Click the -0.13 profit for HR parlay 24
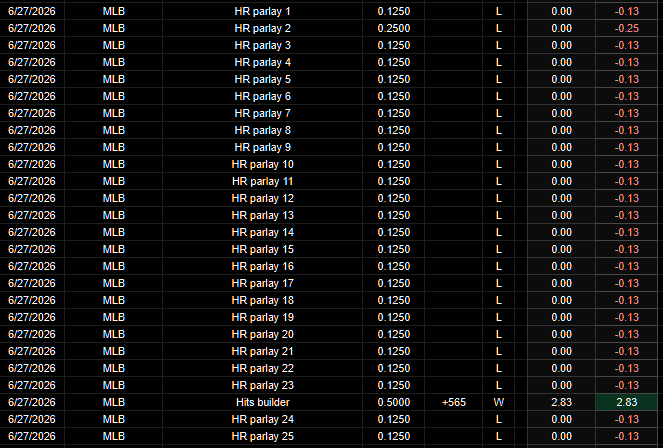The width and height of the screenshot is (663, 448). 626,419
